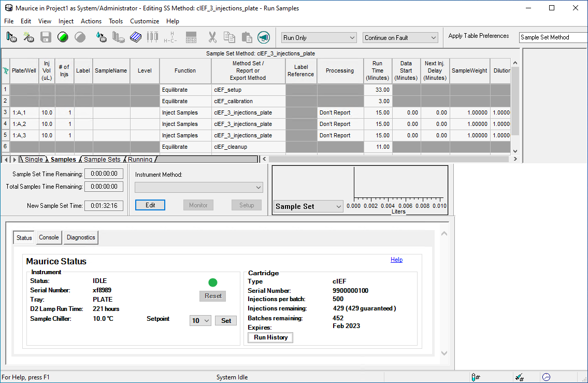Select the cIEF_calibration method cell

tap(248, 101)
